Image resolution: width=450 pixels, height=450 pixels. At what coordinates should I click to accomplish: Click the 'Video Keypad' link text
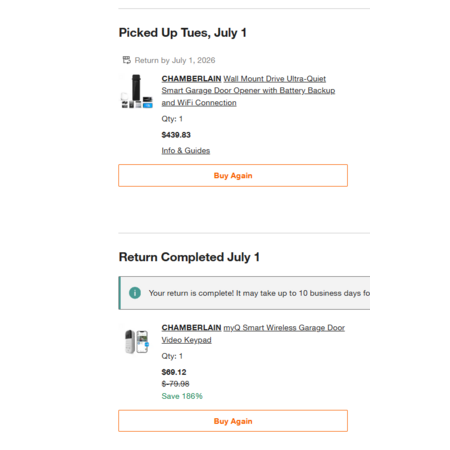coord(186,340)
